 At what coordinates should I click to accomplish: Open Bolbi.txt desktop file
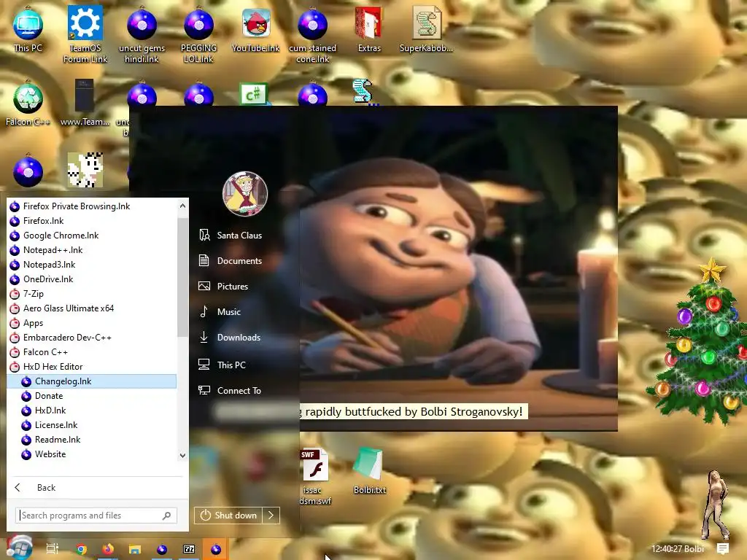pyautogui.click(x=370, y=471)
